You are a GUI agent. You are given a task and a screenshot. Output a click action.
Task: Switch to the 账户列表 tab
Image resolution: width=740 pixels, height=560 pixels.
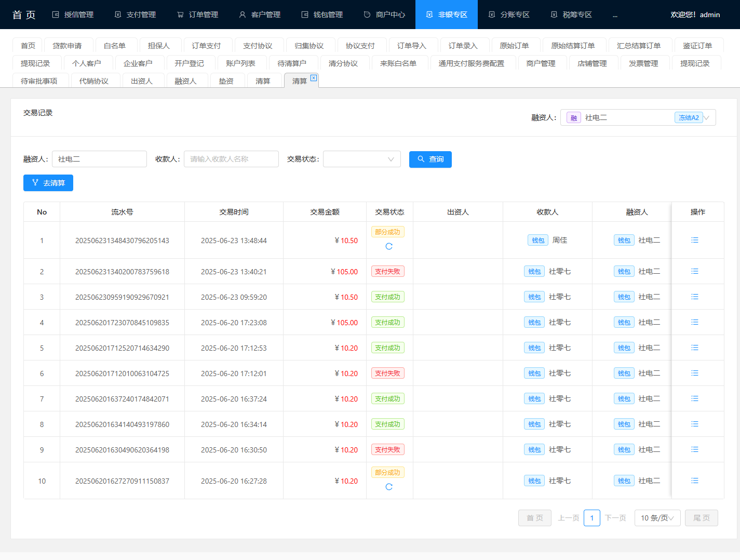242,63
